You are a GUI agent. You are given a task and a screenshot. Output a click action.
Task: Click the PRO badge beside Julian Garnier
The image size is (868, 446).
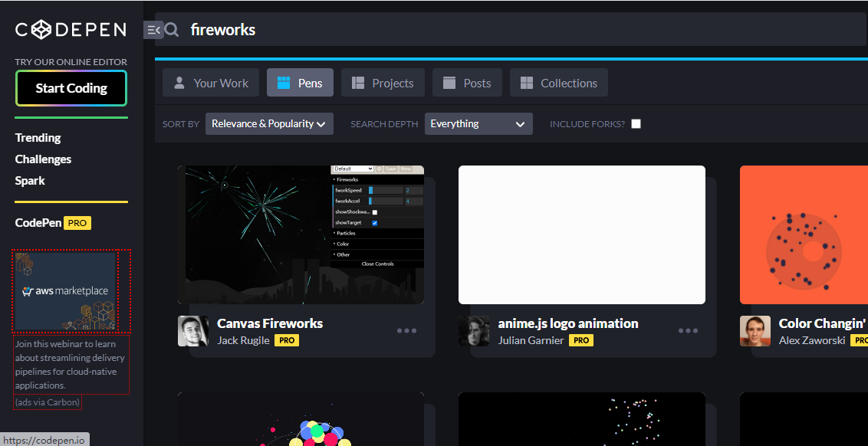pyautogui.click(x=581, y=340)
